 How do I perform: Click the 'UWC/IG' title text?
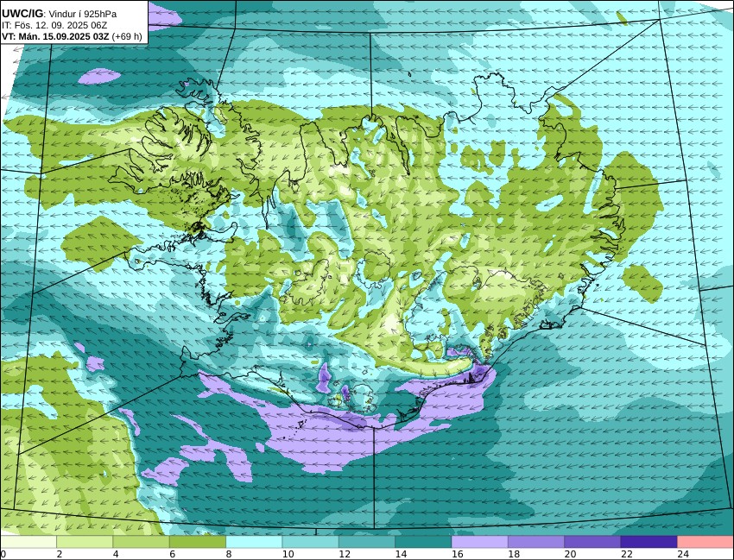pos(22,14)
